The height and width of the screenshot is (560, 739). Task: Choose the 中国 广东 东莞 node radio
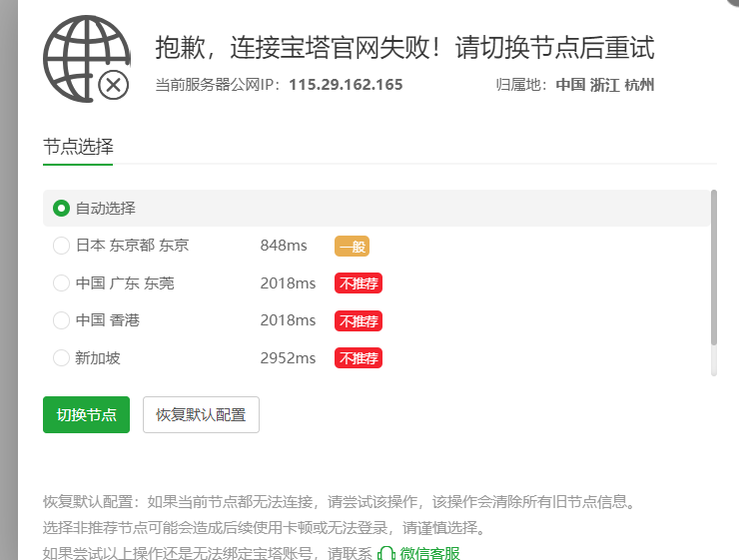point(61,283)
